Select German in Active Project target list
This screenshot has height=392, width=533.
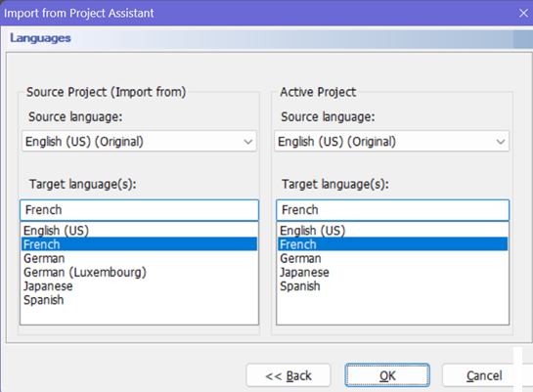tap(392, 258)
